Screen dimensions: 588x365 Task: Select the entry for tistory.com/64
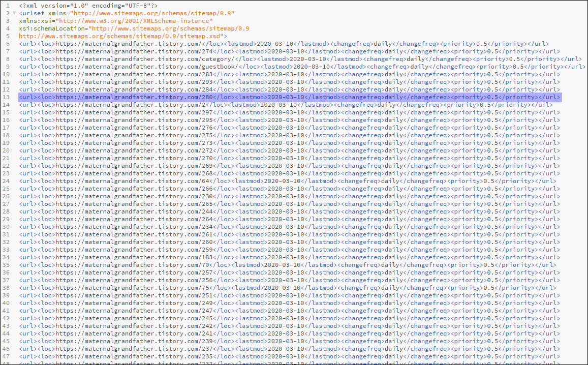pos(288,181)
